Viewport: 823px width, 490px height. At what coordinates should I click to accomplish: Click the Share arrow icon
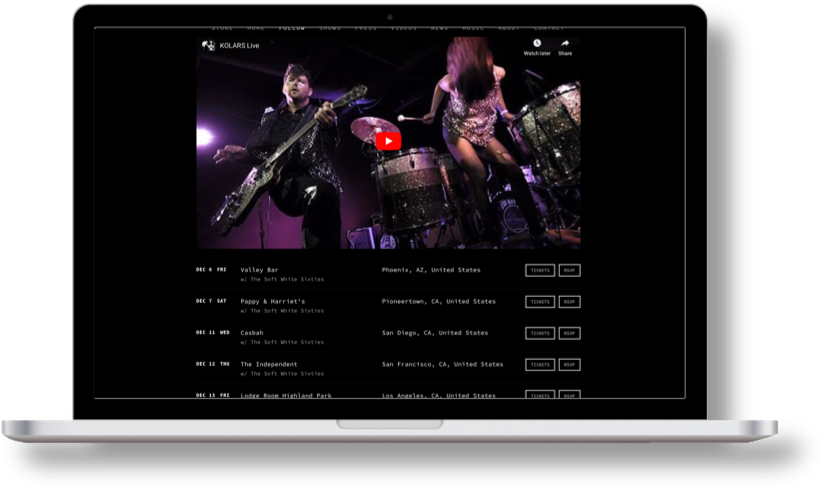[565, 43]
